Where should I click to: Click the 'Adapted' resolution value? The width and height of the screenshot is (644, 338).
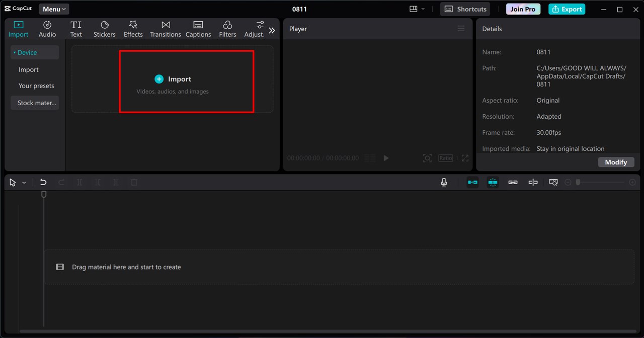[549, 116]
